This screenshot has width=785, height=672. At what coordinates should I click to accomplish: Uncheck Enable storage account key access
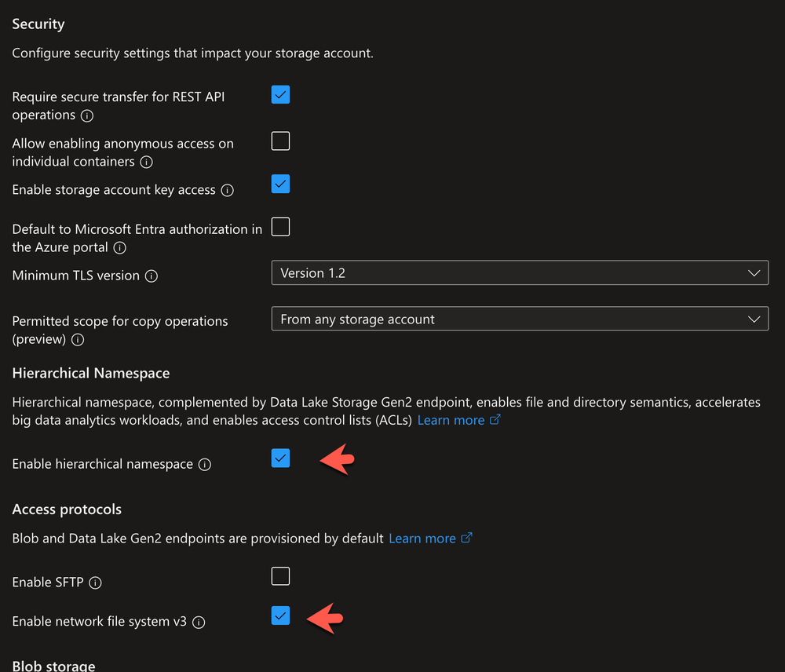coord(280,184)
